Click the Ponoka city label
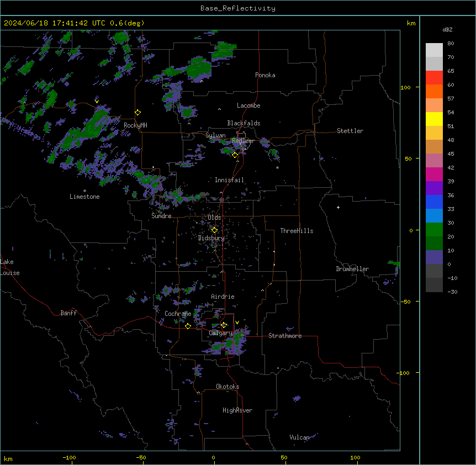The height and width of the screenshot is (465, 476). 265,75
